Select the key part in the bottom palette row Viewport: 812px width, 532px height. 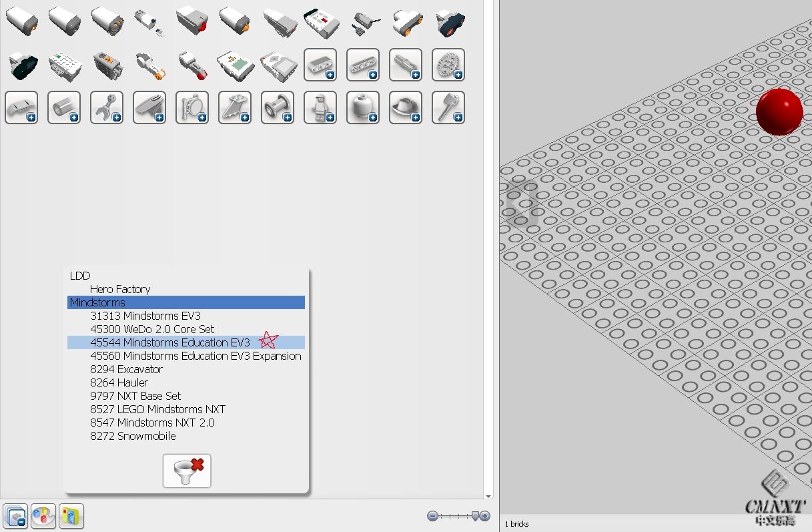pyautogui.click(x=448, y=107)
